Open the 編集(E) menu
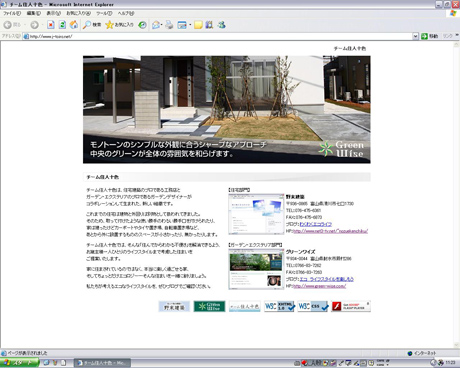This screenshot has width=460, height=368. tap(34, 13)
